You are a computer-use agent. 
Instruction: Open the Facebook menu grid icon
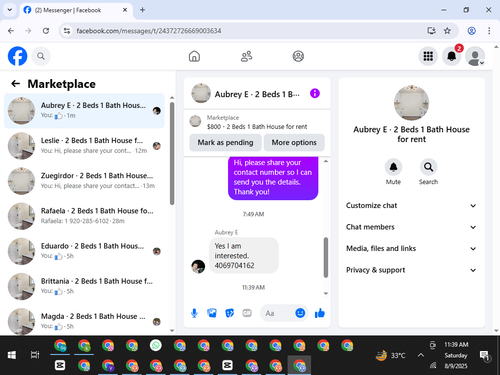(428, 56)
